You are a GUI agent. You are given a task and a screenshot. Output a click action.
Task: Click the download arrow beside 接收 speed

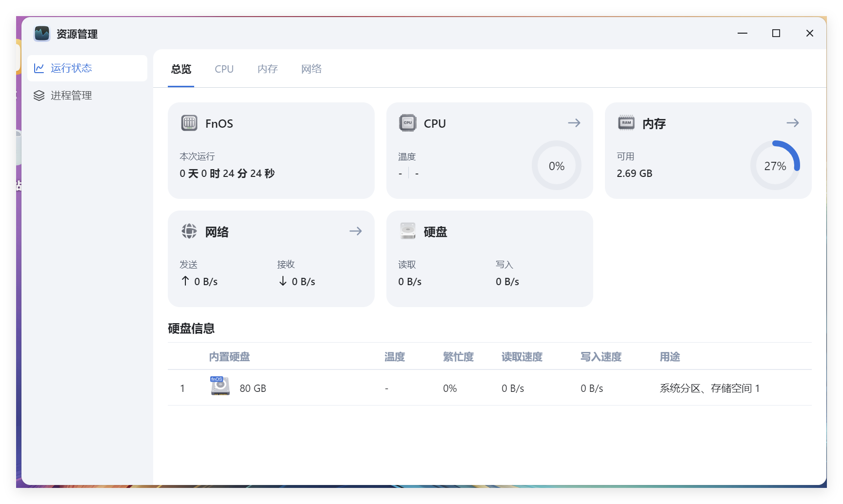283,281
